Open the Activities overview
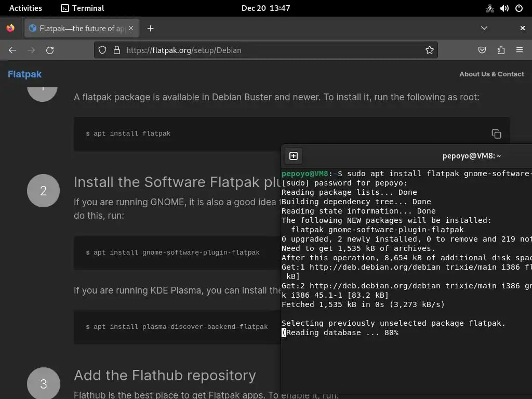Screen dimensions: 532x399 click(25, 8)
